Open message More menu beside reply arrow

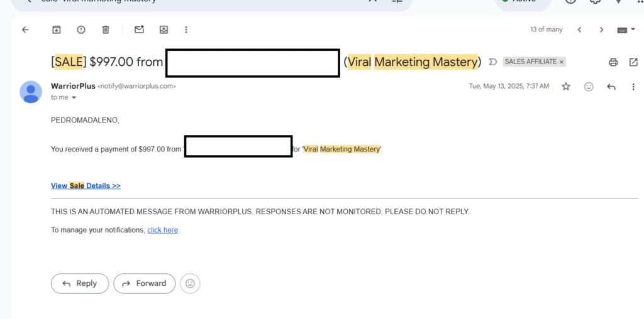[633, 87]
